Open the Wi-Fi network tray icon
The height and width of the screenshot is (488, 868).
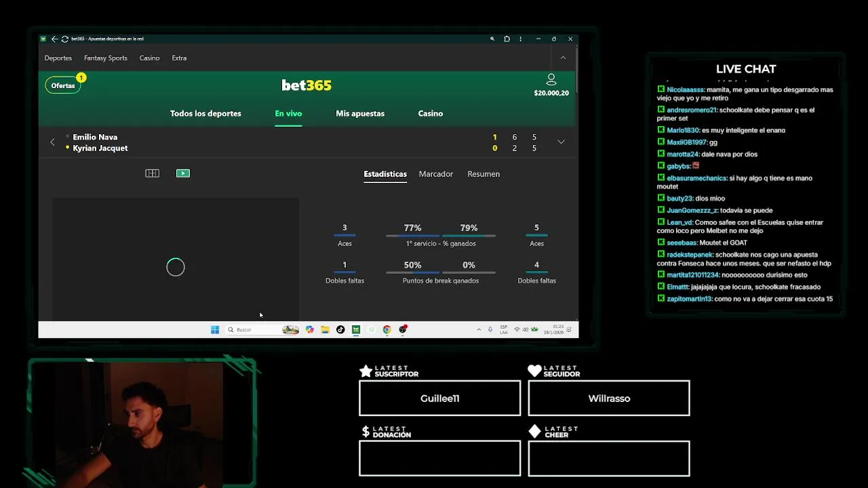click(x=517, y=329)
